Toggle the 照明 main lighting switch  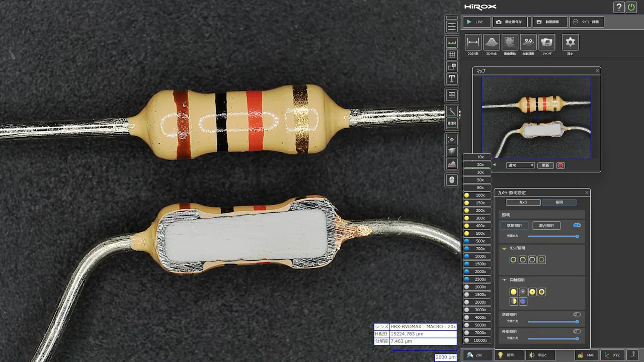coord(577,225)
